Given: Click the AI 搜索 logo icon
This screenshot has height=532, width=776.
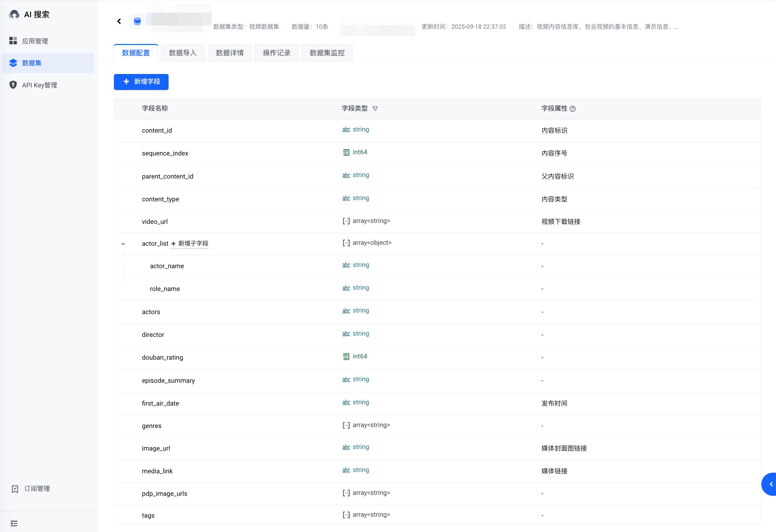Looking at the screenshot, I should [14, 14].
